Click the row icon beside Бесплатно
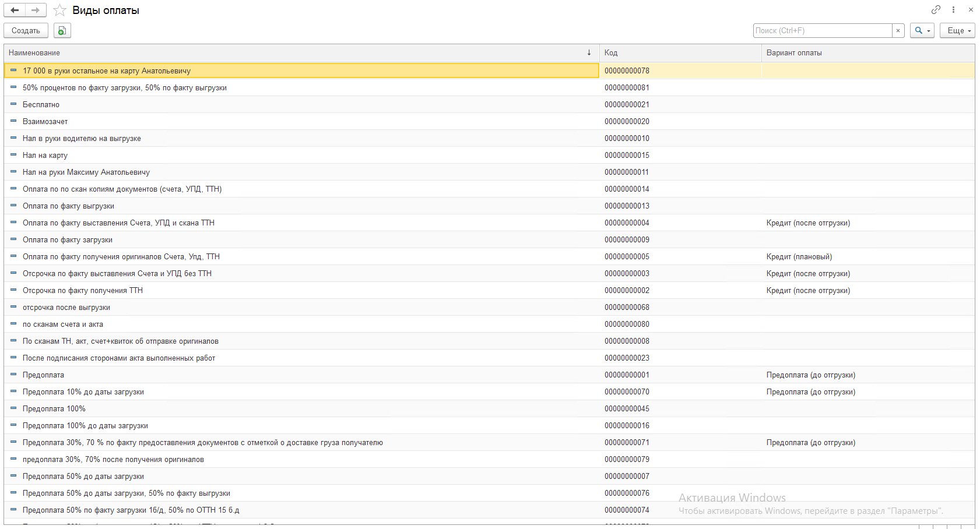This screenshot has height=529, width=980. click(x=13, y=104)
